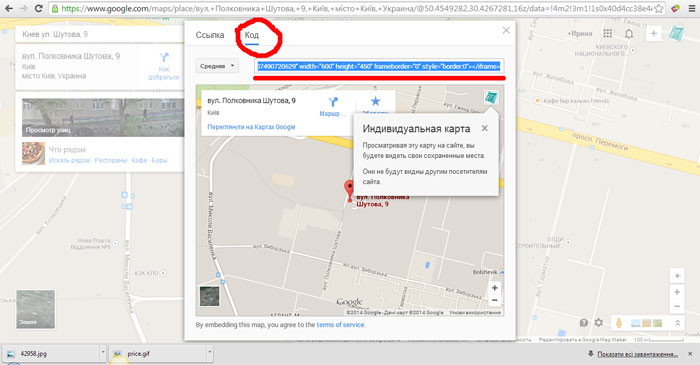Image resolution: width=700 pixels, height=365 pixels.
Task: Click the Просмотр улиц street view thumbnail
Action: [103, 117]
